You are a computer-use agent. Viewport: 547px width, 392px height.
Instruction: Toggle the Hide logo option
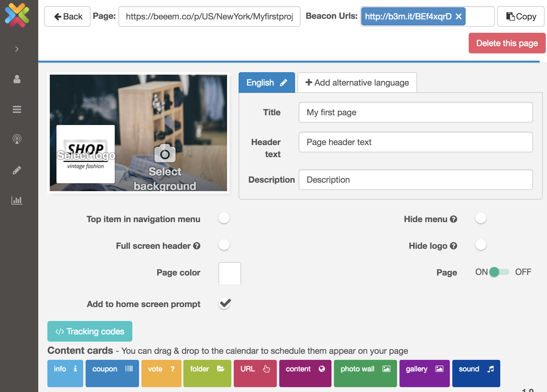[481, 245]
